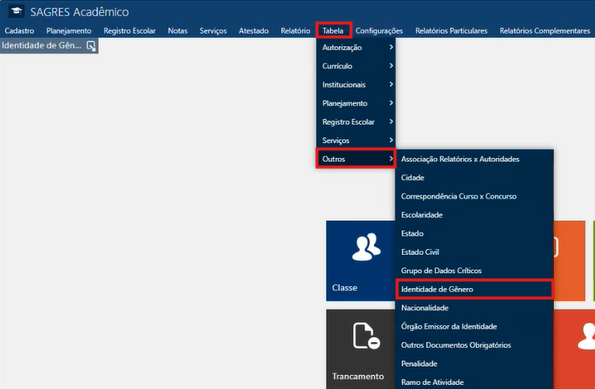This screenshot has height=389, width=595.
Task: Open the Notas menu
Action: click(178, 31)
